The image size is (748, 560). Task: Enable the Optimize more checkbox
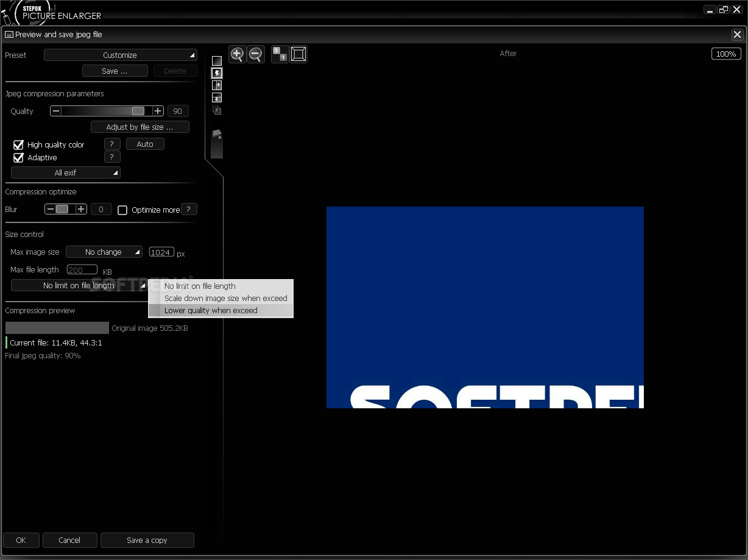[x=122, y=210]
